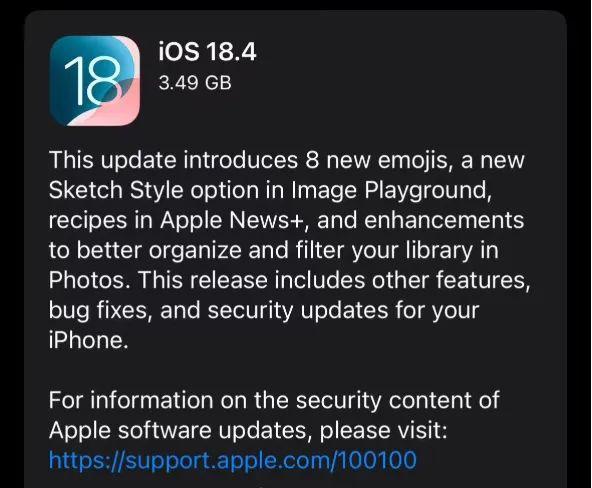592x488 pixels.
Task: Click 'This release includes other features' sentence
Action: pos(332,280)
